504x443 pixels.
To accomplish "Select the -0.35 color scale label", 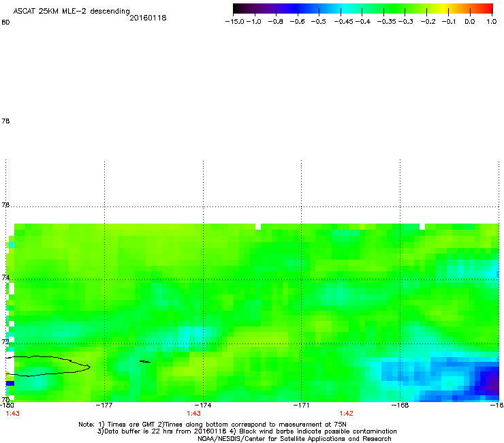I will 387,22.
